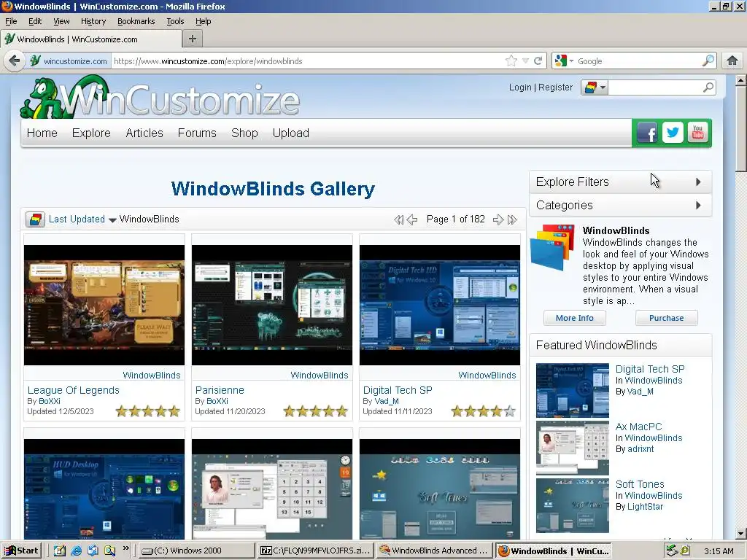Click the WindowBlinds product icon in sidebar
Image resolution: width=747 pixels, height=560 pixels.
[553, 246]
